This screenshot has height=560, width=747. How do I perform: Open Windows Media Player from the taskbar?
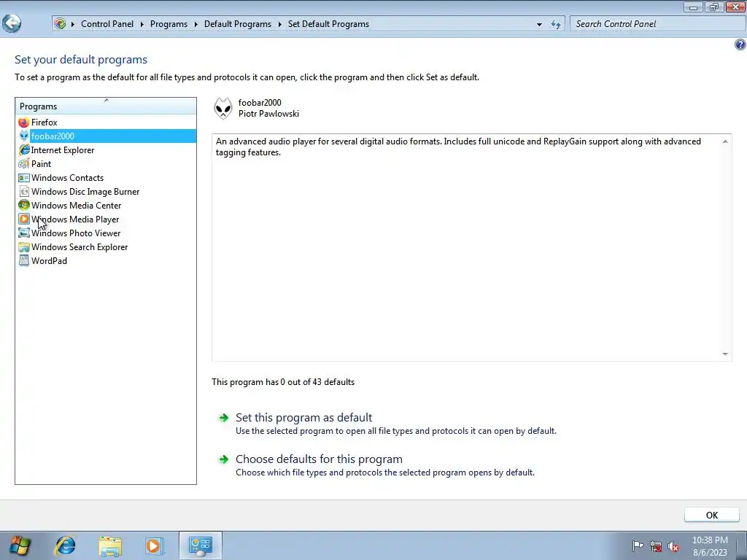coord(154,545)
